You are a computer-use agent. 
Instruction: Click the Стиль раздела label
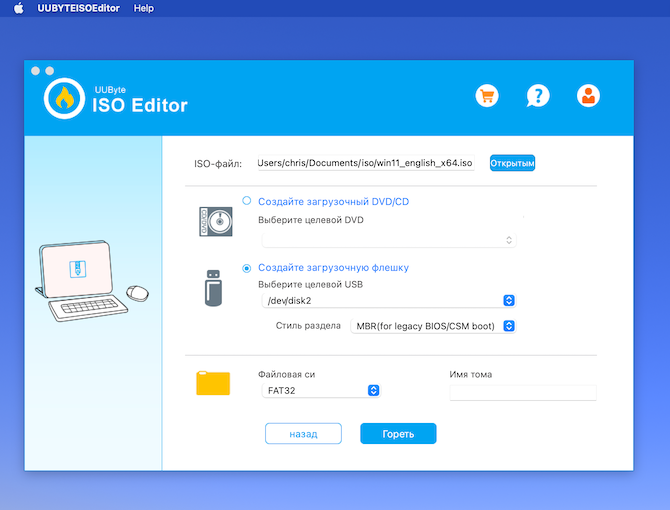coord(308,325)
